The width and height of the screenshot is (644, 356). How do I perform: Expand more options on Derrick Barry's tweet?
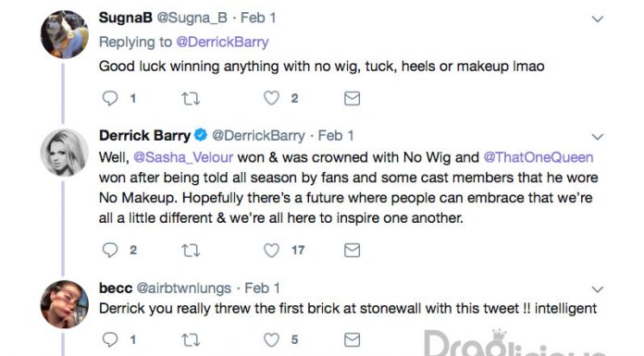[597, 137]
